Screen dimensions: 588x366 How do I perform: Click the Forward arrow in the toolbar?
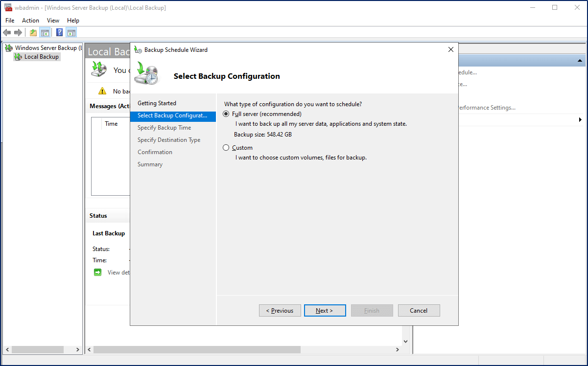pos(18,33)
